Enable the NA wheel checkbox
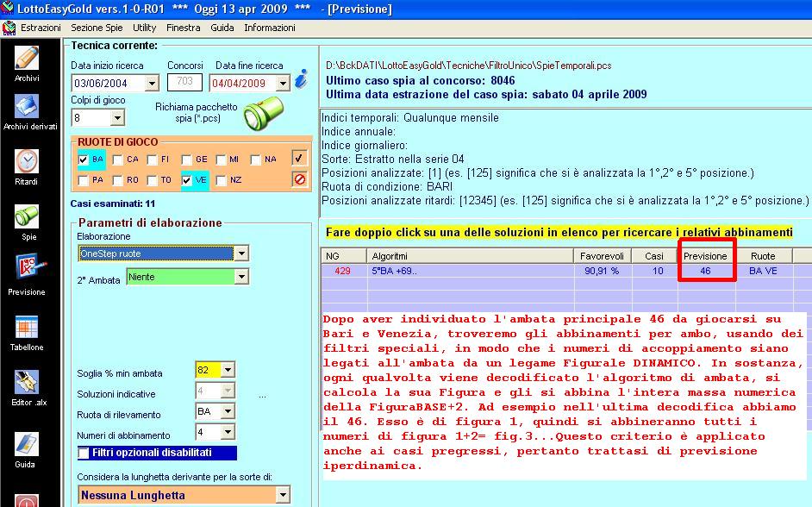Image resolution: width=812 pixels, height=507 pixels. (x=255, y=160)
